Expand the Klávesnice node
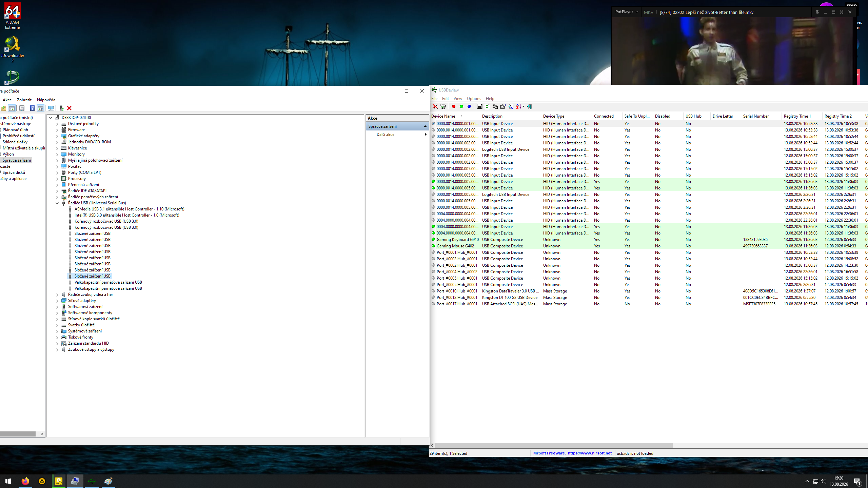Viewport: 868px width, 488px height. (57, 148)
